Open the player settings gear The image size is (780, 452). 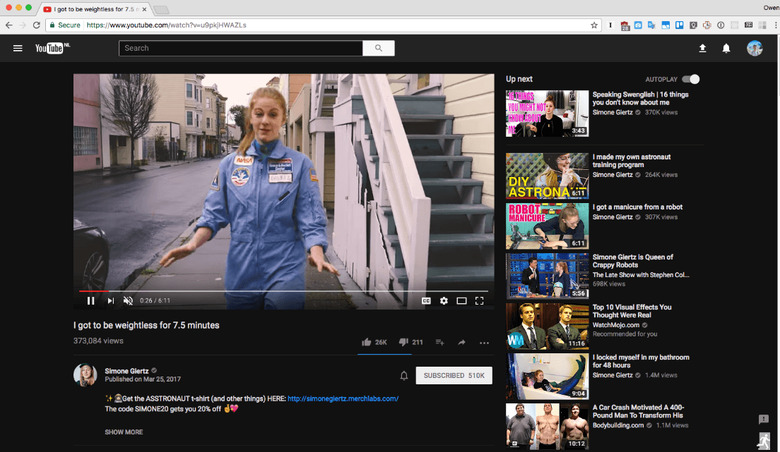[444, 301]
